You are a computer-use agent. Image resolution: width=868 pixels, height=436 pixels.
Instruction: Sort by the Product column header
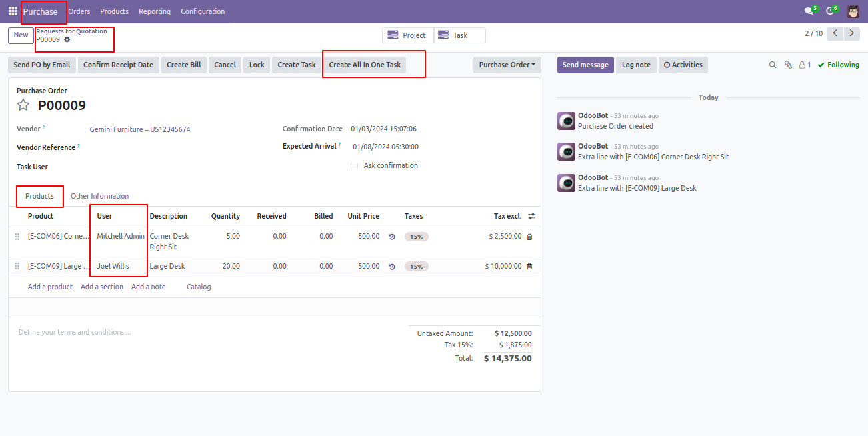click(41, 216)
